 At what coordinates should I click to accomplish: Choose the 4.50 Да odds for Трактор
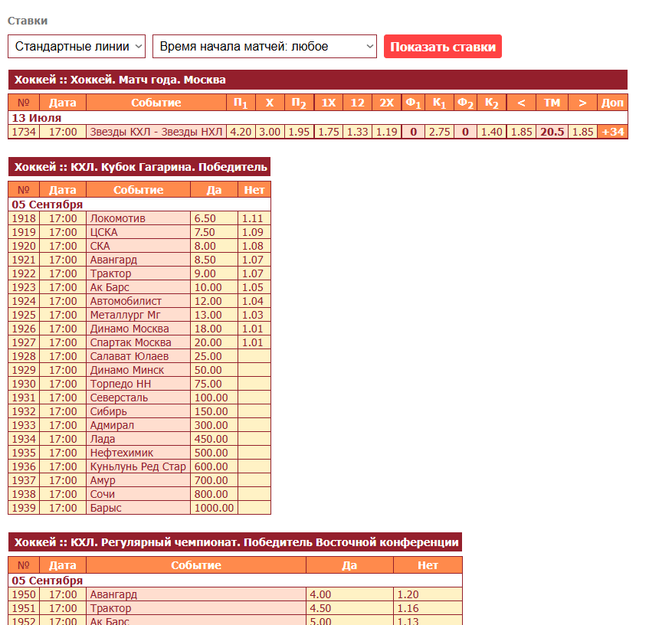(349, 608)
